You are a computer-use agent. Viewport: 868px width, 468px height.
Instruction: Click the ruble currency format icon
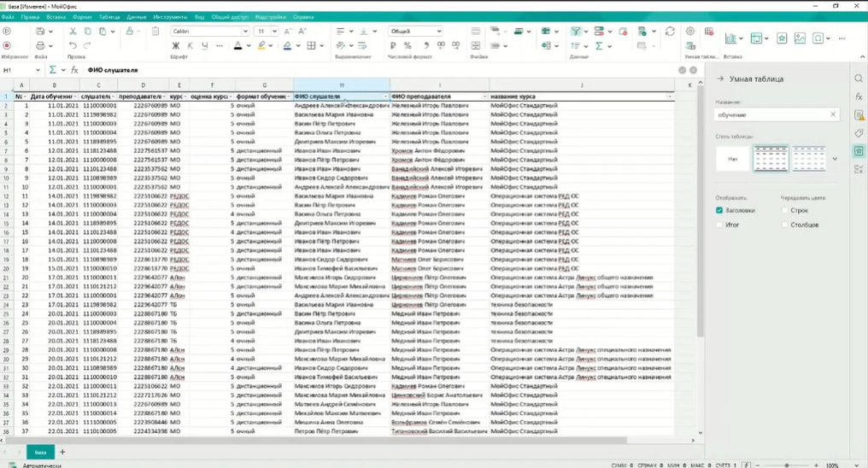(x=393, y=46)
